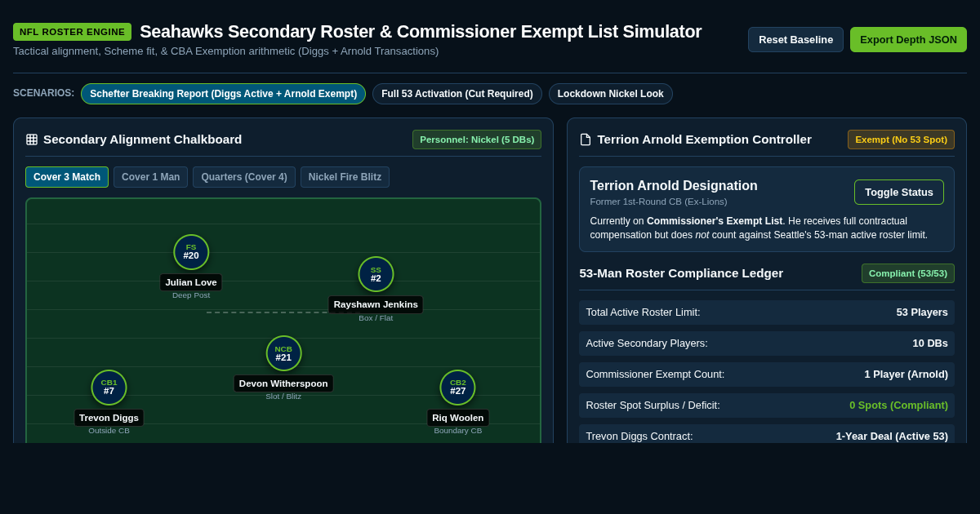
Task: Choose Schefter Breaking Report scenario
Action: tap(223, 94)
